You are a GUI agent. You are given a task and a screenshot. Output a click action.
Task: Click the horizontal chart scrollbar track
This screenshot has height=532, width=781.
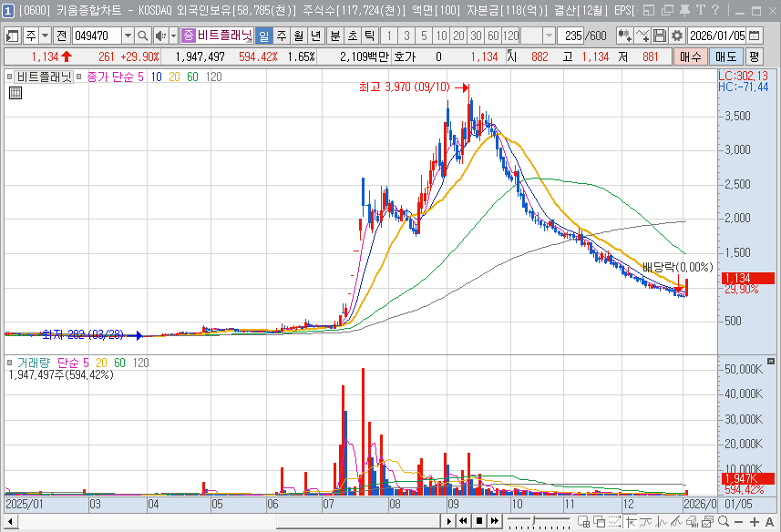[x=228, y=522]
